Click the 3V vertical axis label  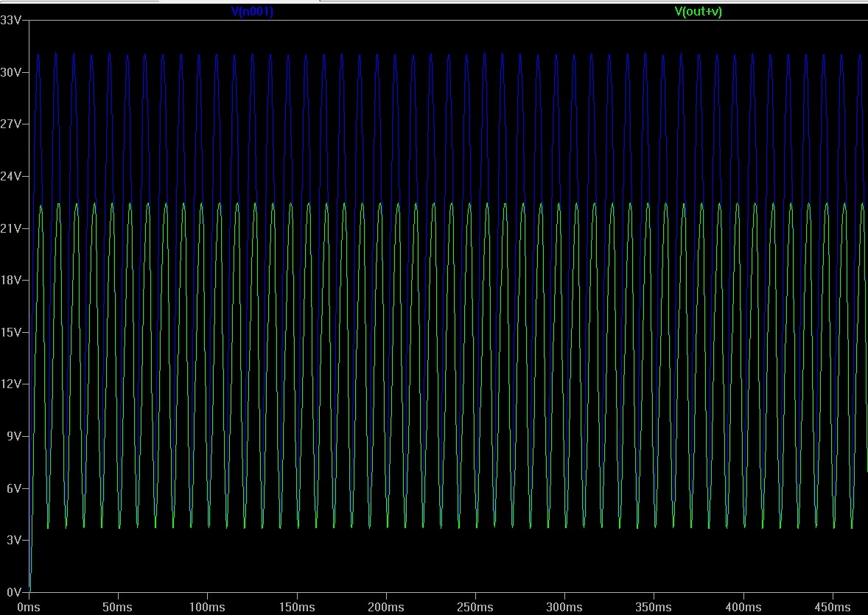tap(14, 541)
